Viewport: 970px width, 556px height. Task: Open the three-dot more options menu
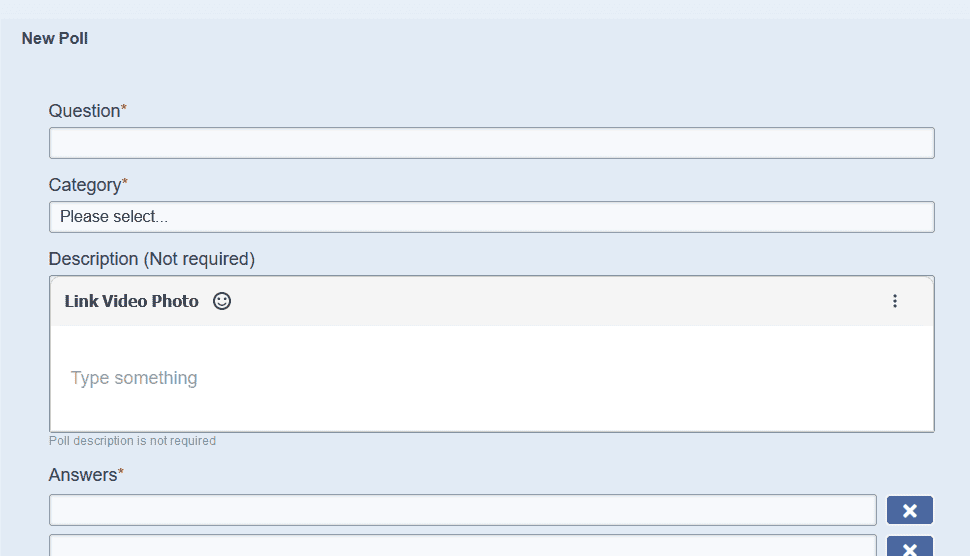click(895, 301)
